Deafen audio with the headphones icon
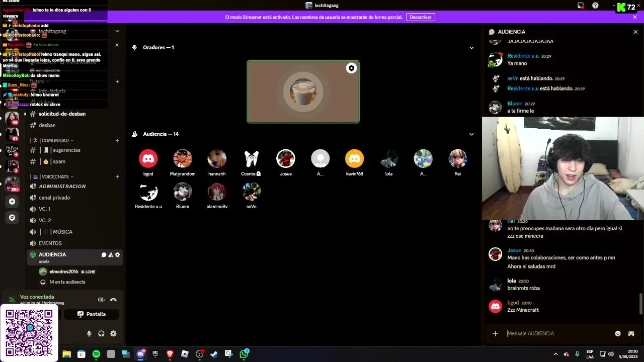Image resolution: width=644 pixels, height=362 pixels. (101, 333)
